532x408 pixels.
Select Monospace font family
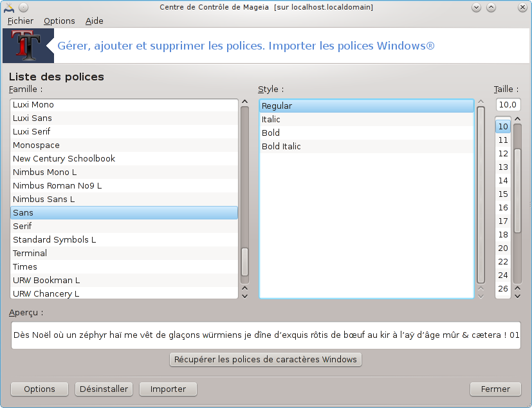(x=124, y=145)
